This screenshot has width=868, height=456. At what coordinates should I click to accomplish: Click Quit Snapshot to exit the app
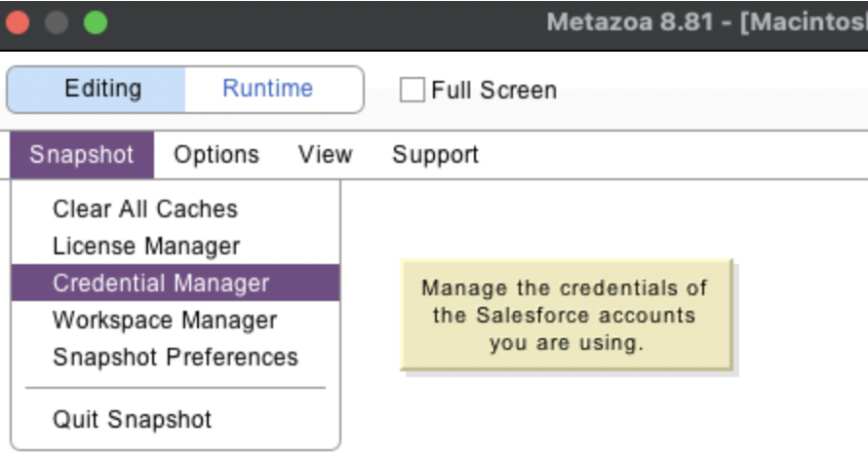coord(132,420)
